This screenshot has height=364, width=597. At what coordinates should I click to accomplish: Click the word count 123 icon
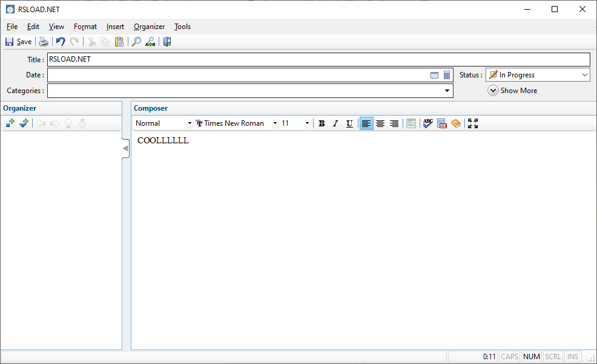[442, 123]
